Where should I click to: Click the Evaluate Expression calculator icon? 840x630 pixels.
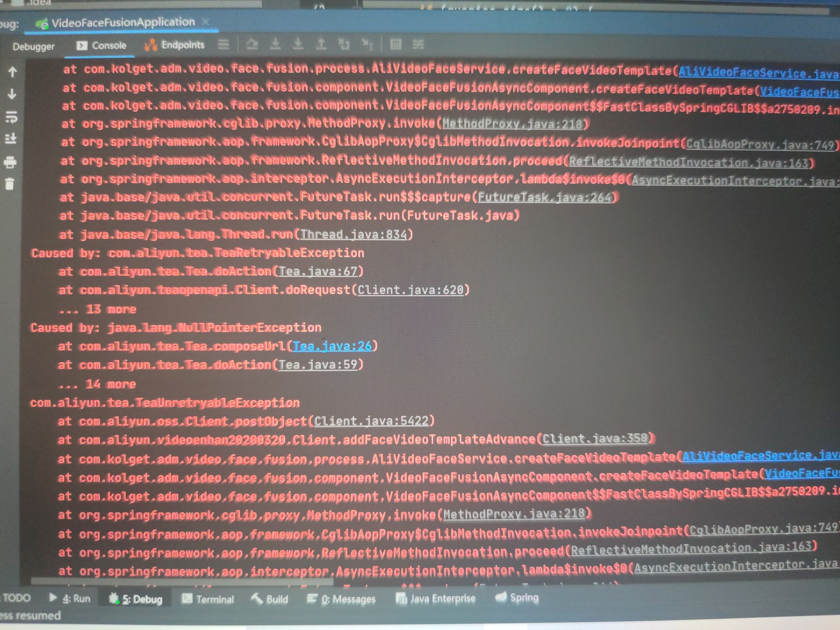point(395,44)
